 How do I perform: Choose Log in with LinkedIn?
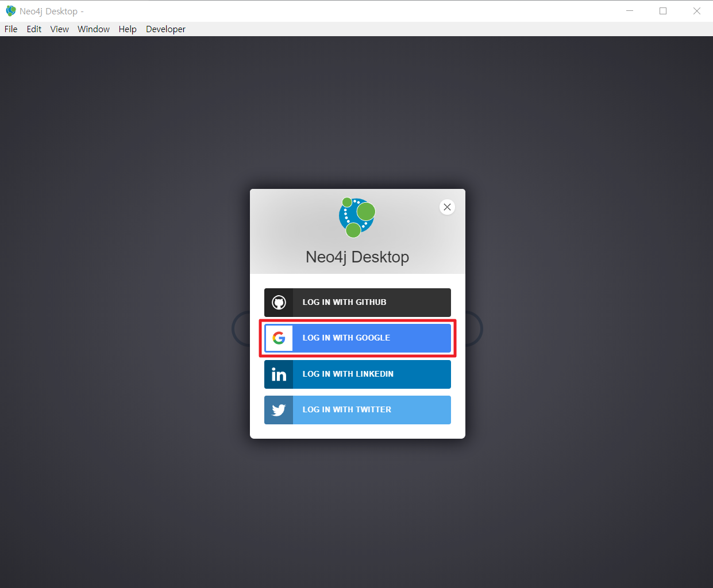357,374
